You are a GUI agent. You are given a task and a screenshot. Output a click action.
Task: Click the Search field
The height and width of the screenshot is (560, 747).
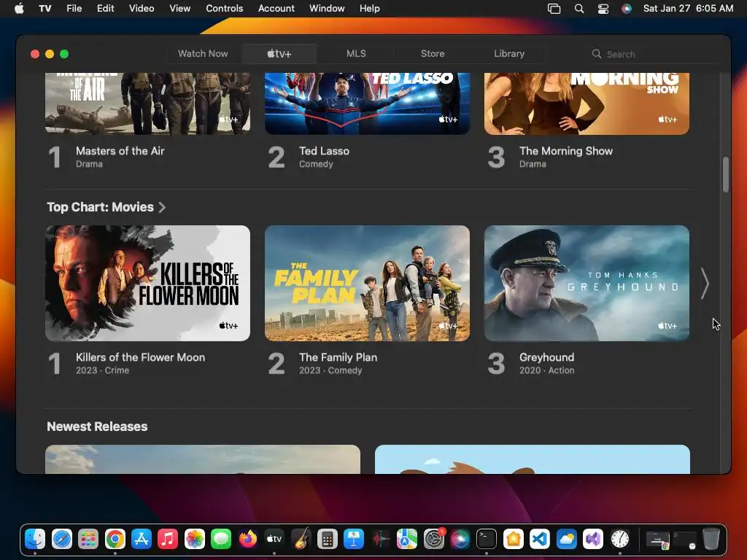point(653,54)
